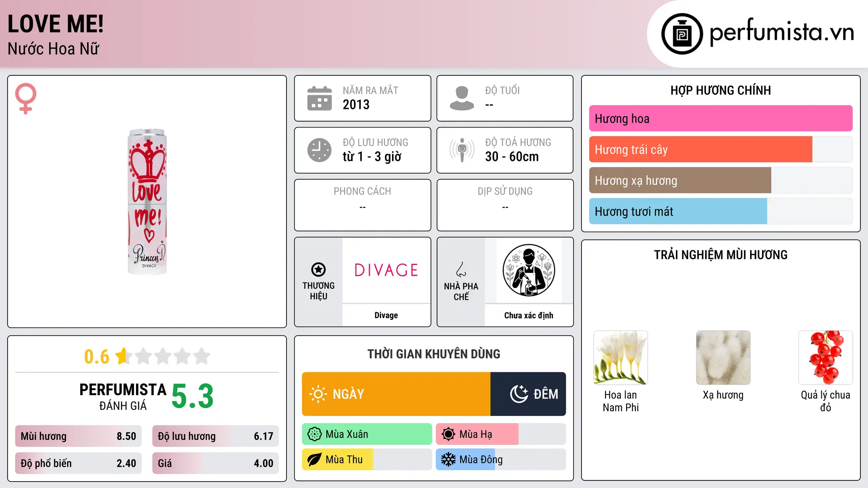Click the Dịp Sử Dụng label
Screen dimensions: 868x488
click(x=505, y=191)
